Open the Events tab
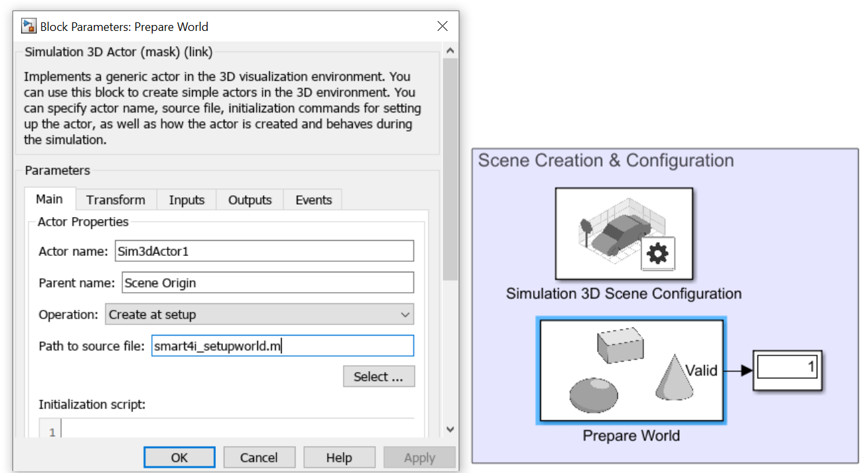868x473 pixels. (x=313, y=200)
